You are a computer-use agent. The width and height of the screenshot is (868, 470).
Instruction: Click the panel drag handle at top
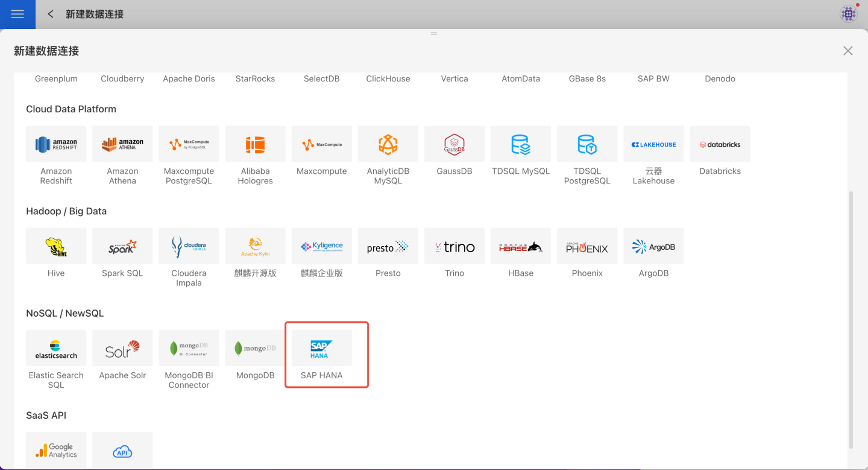[433, 34]
